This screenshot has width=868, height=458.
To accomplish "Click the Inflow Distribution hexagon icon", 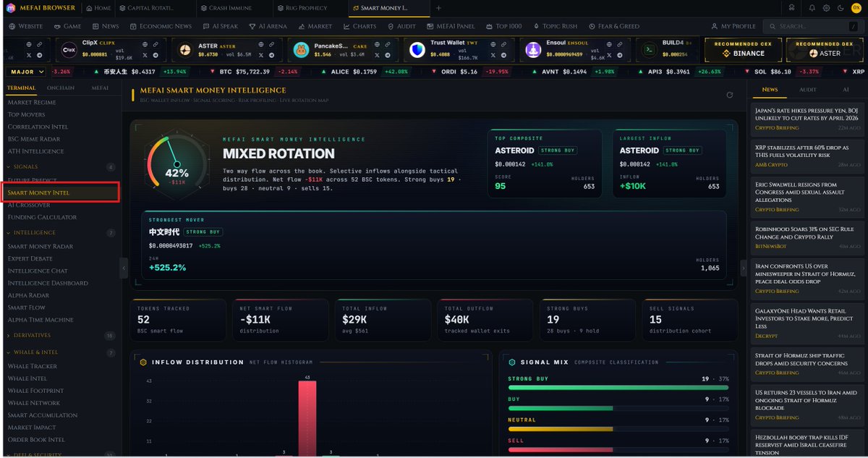I will point(143,362).
